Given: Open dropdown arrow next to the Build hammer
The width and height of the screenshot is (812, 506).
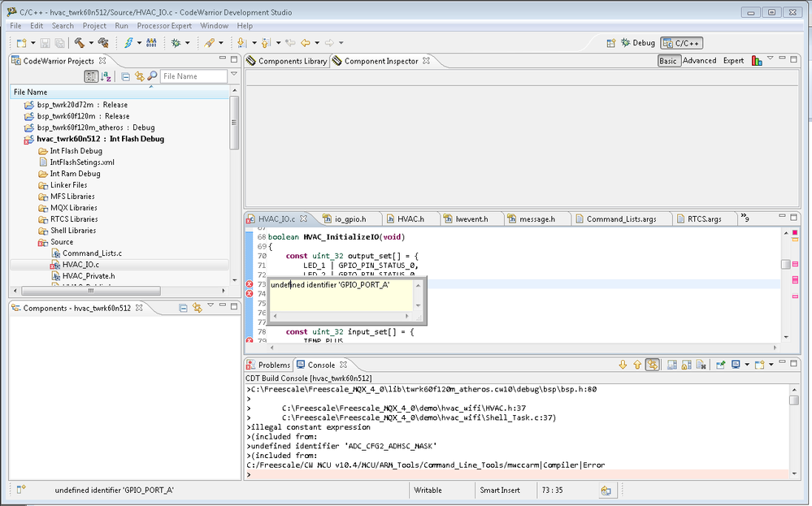Looking at the screenshot, I should [90, 43].
